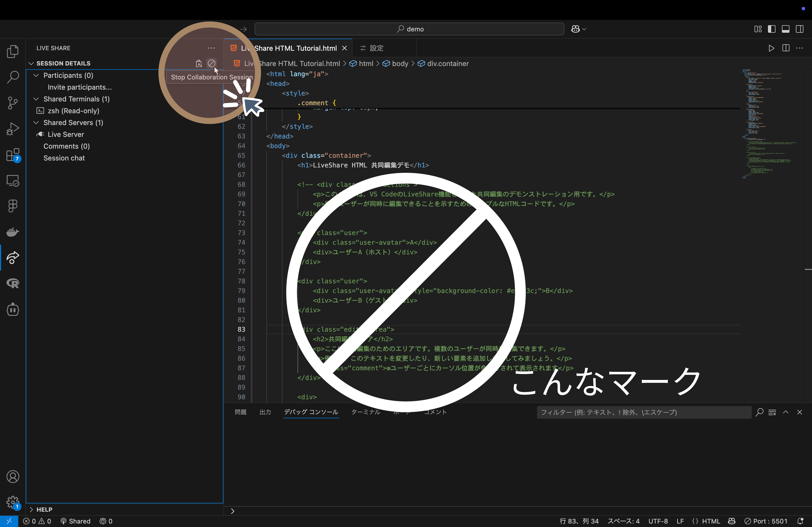
Task: Click the Shared Live Share status item
Action: click(x=75, y=521)
